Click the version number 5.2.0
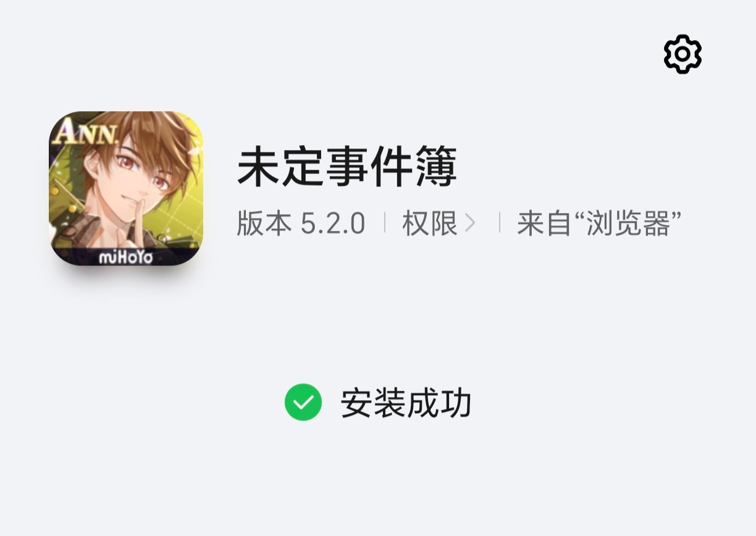Image resolution: width=756 pixels, height=536 pixels. point(333,224)
